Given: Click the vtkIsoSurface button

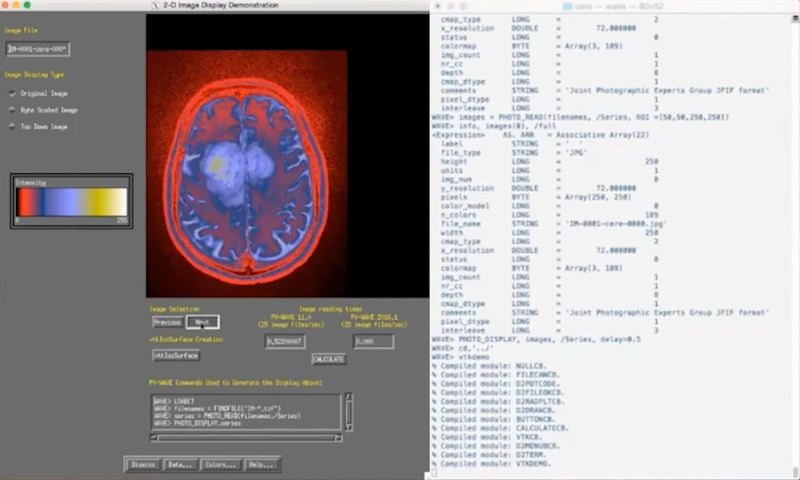Looking at the screenshot, I should (176, 356).
